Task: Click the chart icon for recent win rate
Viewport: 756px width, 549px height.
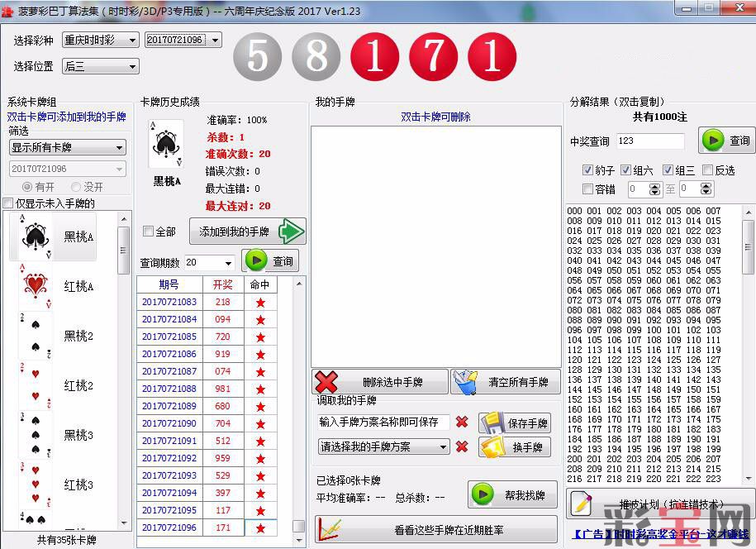Action: (329, 530)
